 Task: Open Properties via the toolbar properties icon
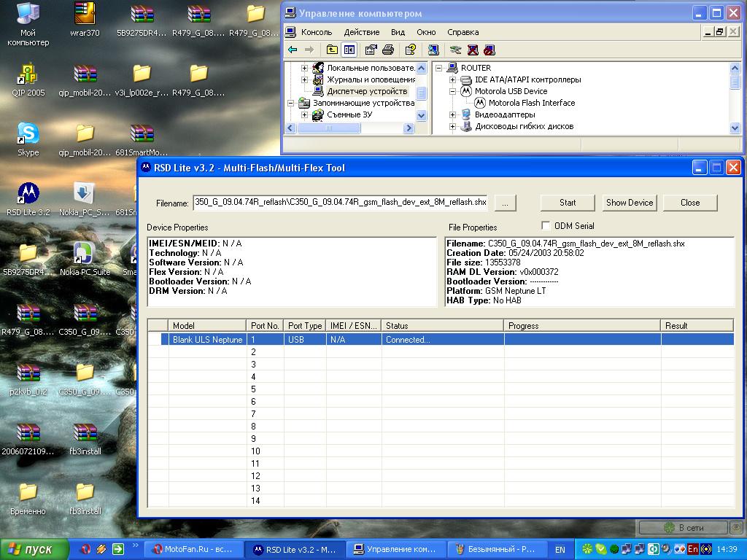[371, 50]
